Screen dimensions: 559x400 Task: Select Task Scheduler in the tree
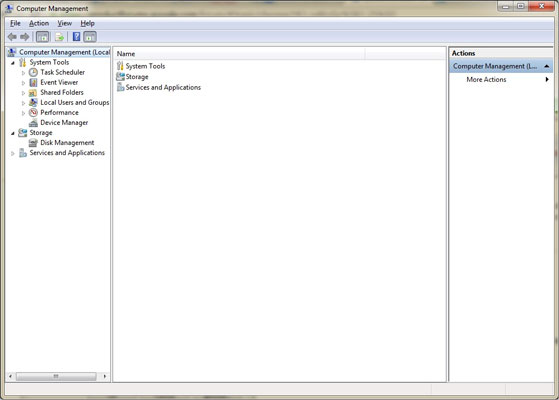62,72
